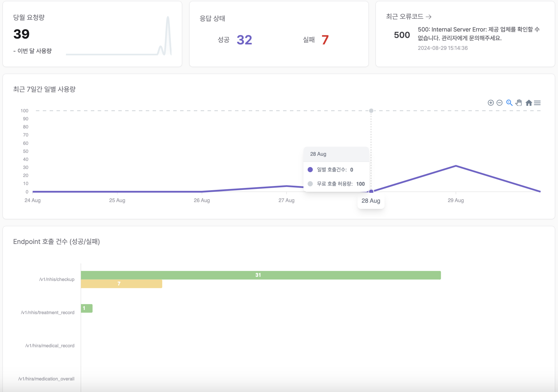Screen dimensions: 558x392
Task: Click the red failure count 7
Action: point(325,40)
